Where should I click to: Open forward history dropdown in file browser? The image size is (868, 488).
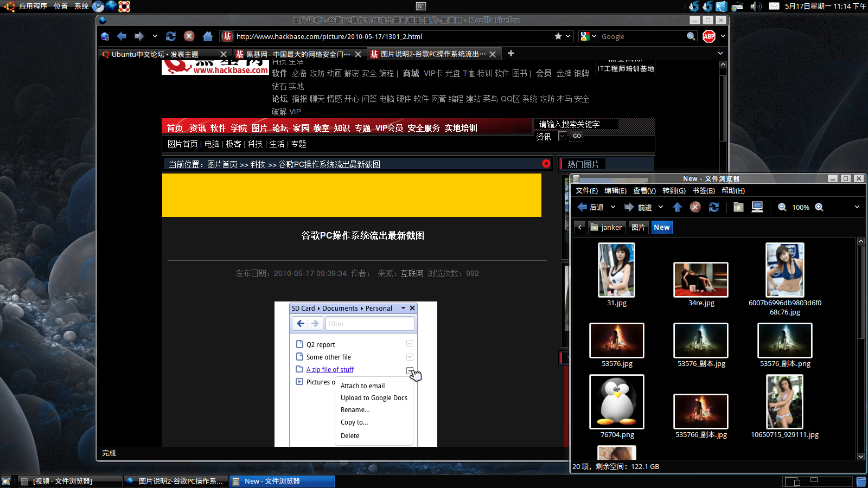(x=661, y=207)
